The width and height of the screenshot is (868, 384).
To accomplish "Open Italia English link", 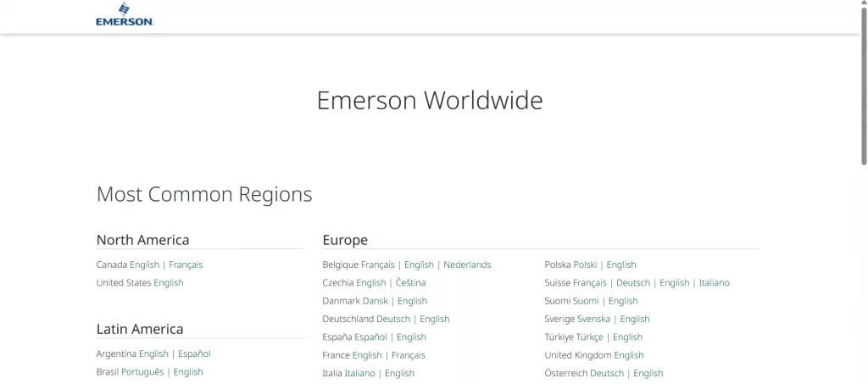I will click(400, 374).
